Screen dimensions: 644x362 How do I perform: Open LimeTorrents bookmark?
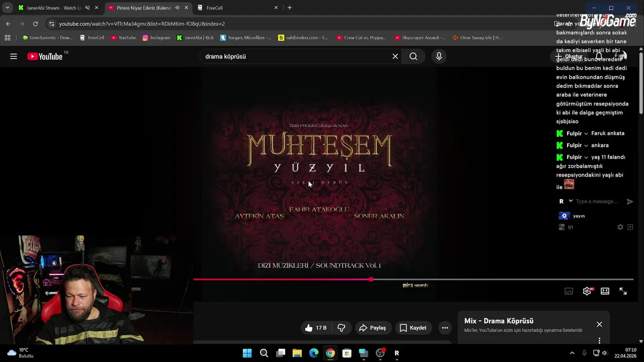[47, 38]
